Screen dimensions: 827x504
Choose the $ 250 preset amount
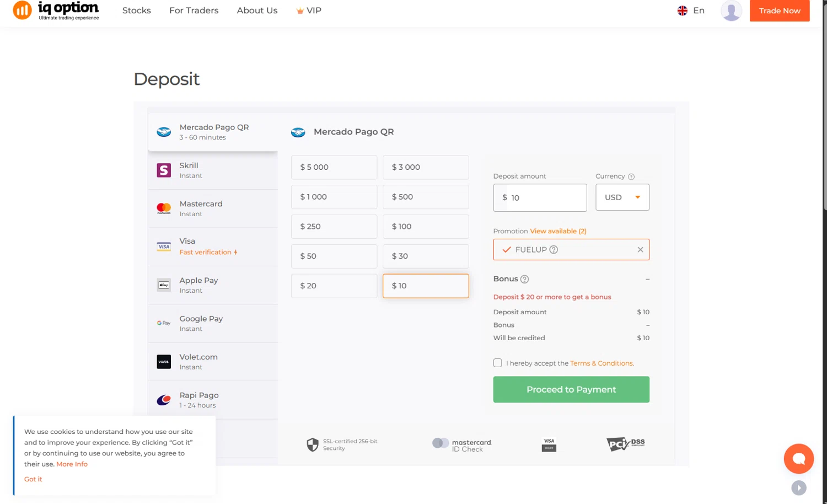tap(334, 227)
